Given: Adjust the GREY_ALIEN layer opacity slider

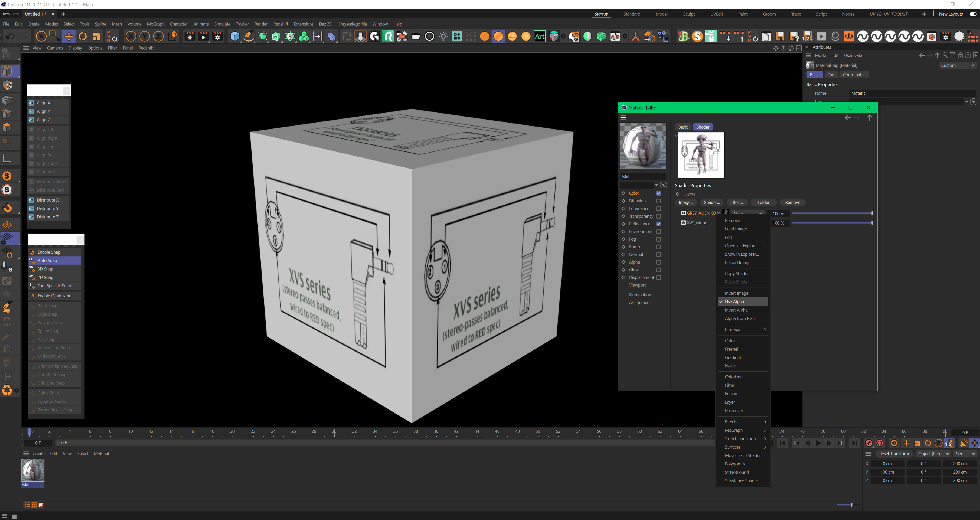Looking at the screenshot, I should (x=832, y=213).
